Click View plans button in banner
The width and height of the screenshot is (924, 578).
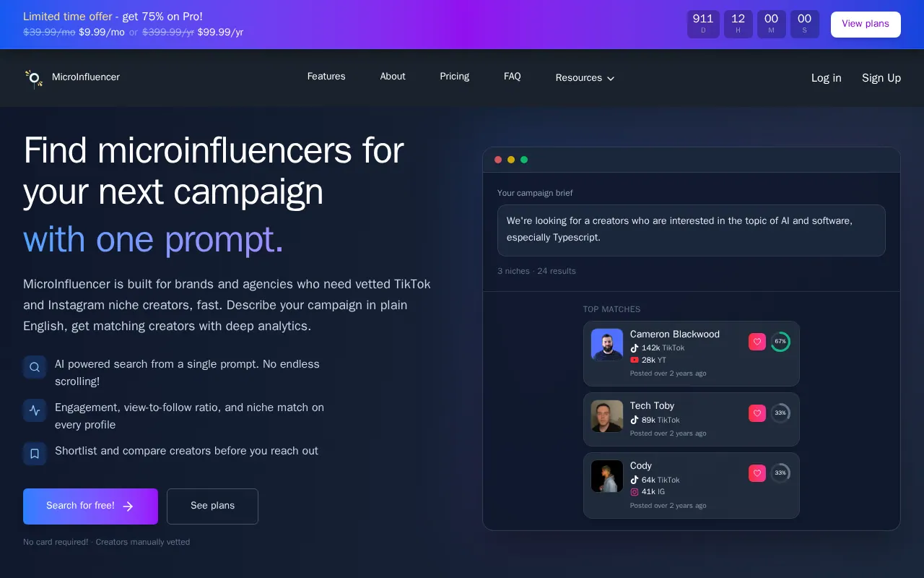(866, 25)
